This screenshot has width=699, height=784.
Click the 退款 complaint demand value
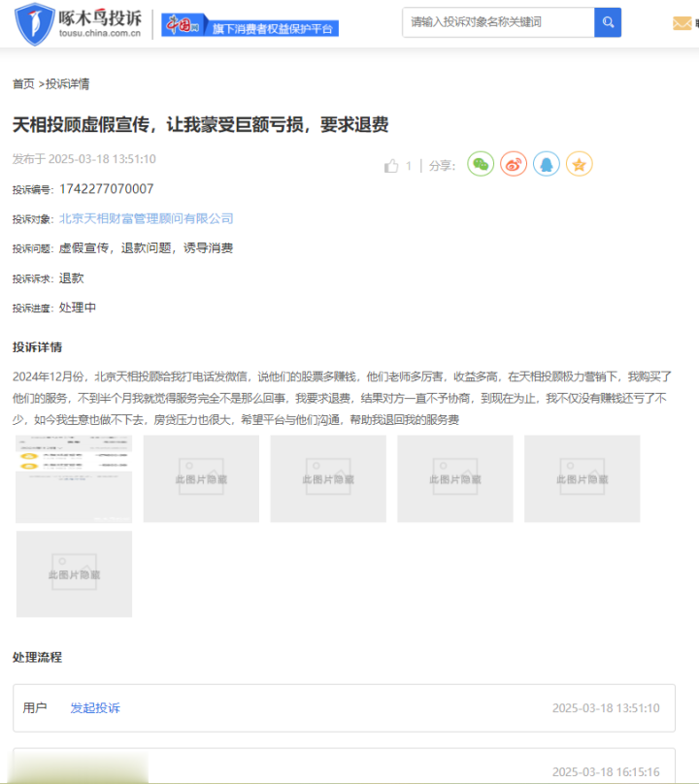tap(72, 278)
